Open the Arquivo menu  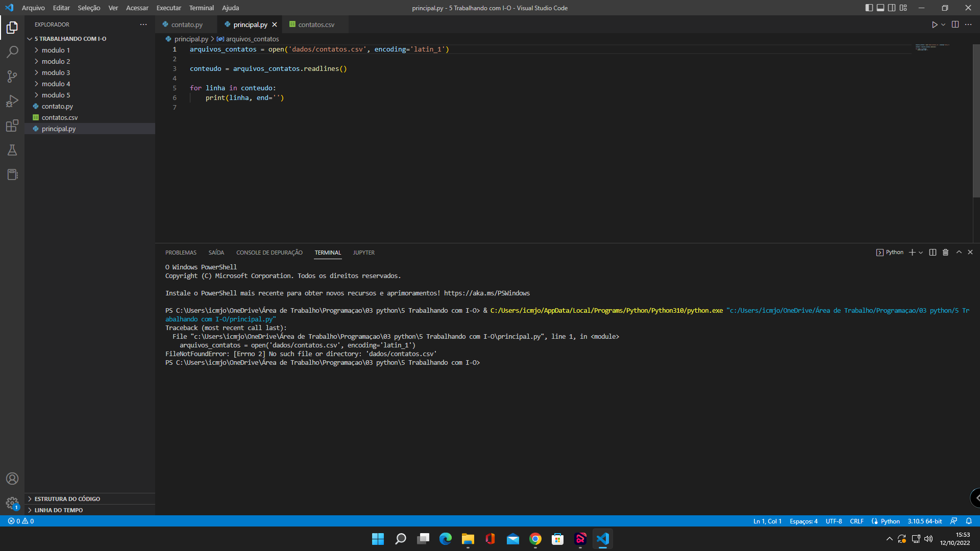pos(33,8)
